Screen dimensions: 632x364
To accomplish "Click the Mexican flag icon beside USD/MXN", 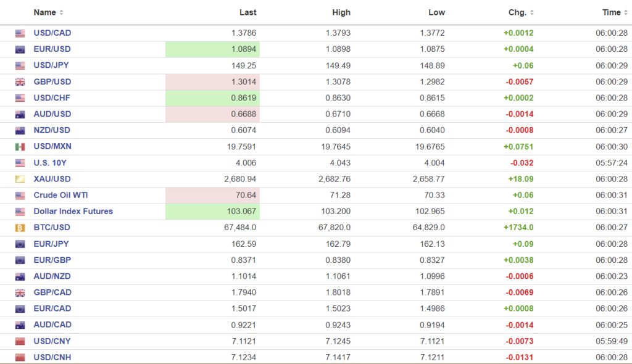I will click(x=20, y=147).
